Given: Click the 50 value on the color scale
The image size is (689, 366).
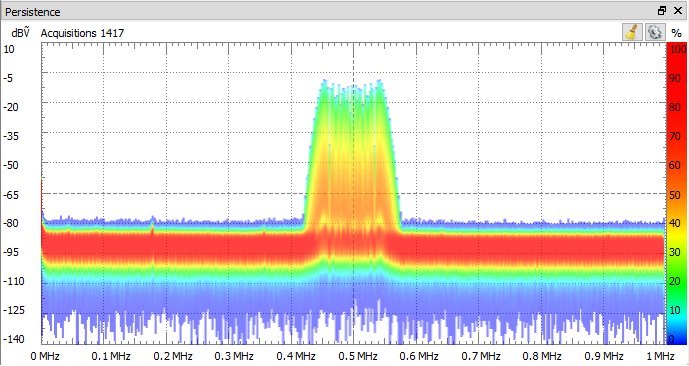Looking at the screenshot, I should 674,194.
